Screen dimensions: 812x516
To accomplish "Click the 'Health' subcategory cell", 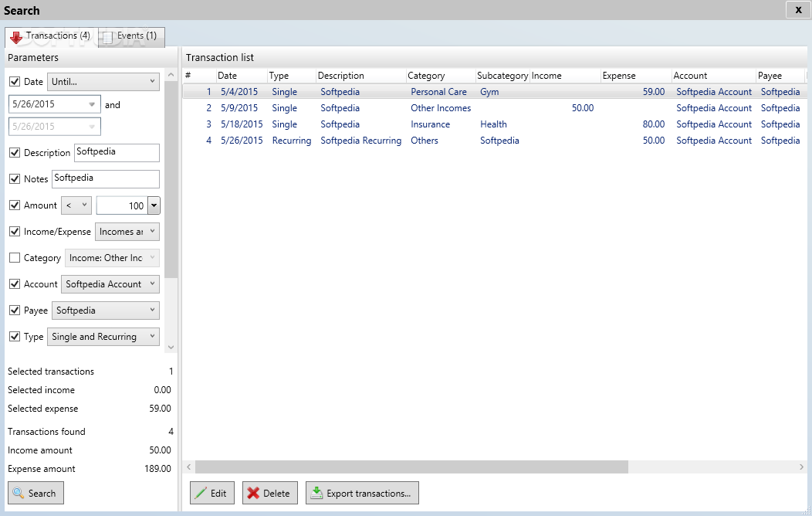I will 493,124.
